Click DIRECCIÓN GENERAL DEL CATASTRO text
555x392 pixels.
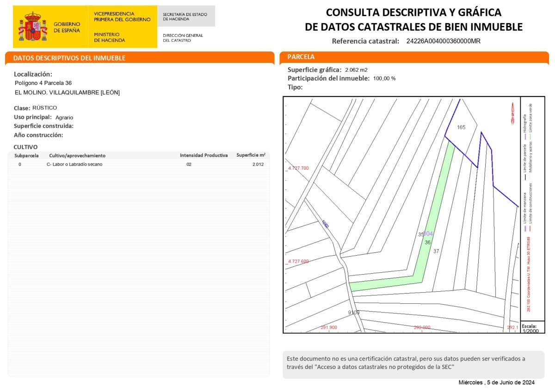tap(183, 38)
